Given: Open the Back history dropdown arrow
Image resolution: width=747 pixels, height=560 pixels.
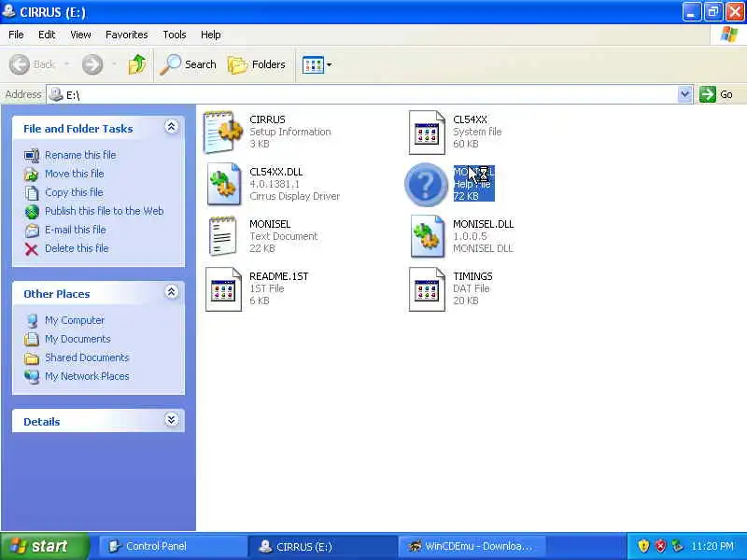Looking at the screenshot, I should click(x=66, y=64).
